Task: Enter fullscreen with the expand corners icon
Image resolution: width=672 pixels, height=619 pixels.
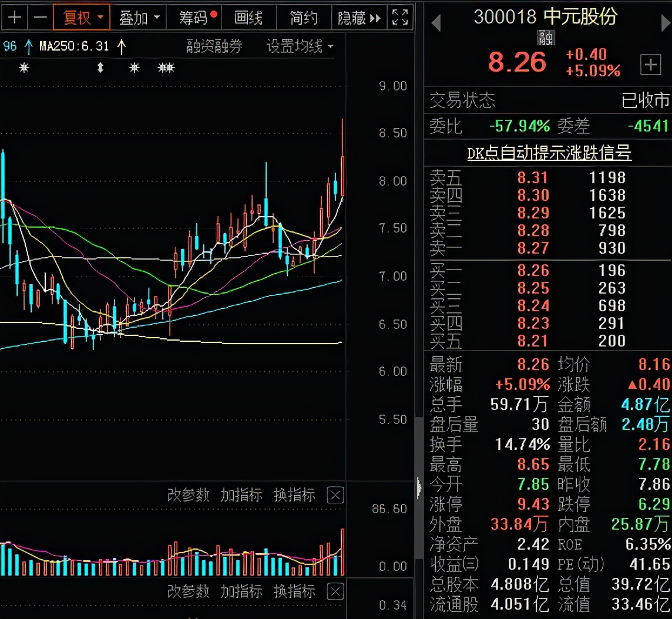Action: point(400,18)
